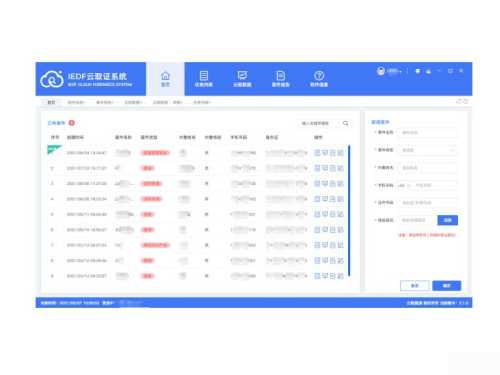
Task: Click the white reset button at form bottom
Action: 414,286
